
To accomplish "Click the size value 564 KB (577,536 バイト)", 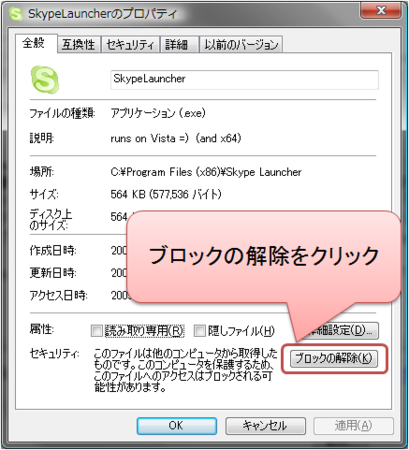I will [166, 194].
